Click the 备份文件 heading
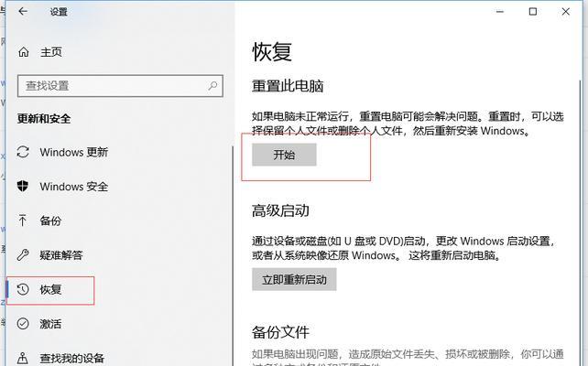 tap(280, 332)
